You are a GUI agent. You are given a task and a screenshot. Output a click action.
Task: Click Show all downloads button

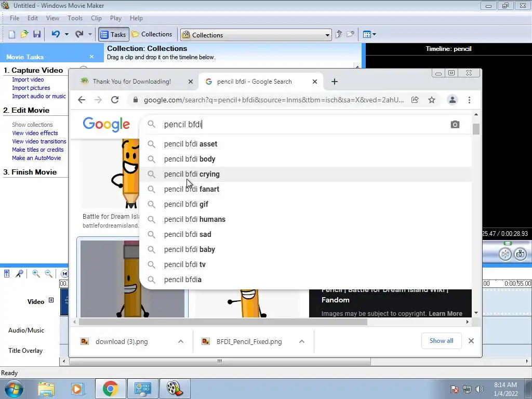[x=442, y=341]
